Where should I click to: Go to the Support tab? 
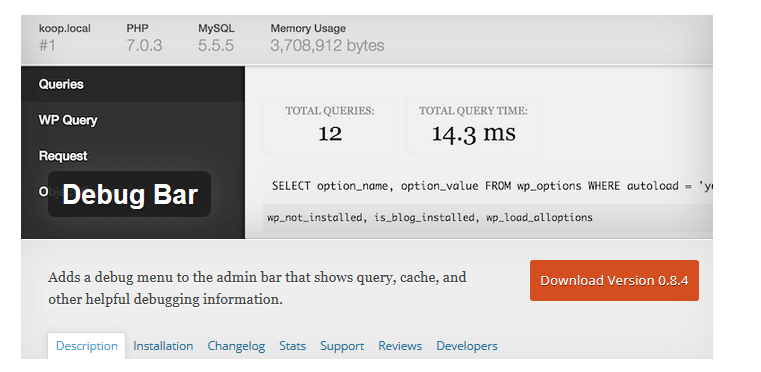tap(342, 346)
